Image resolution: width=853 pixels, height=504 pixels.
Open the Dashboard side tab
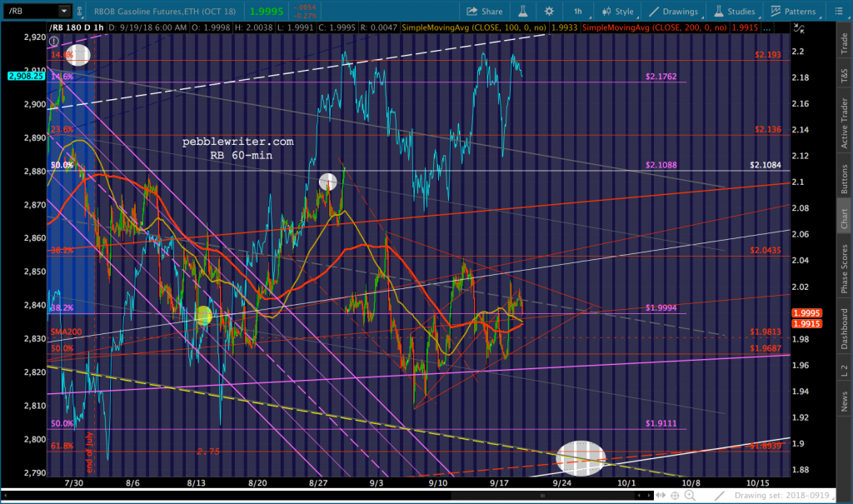845,329
